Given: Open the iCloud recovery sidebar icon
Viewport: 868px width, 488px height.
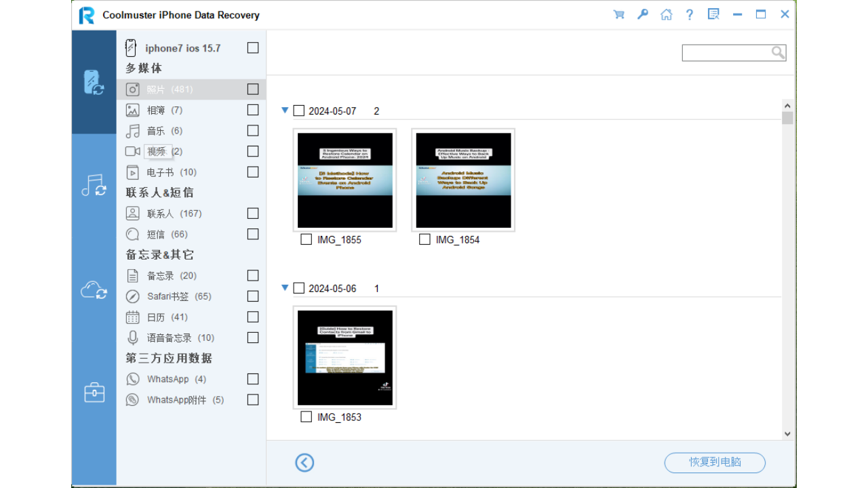Looking at the screenshot, I should point(94,288).
